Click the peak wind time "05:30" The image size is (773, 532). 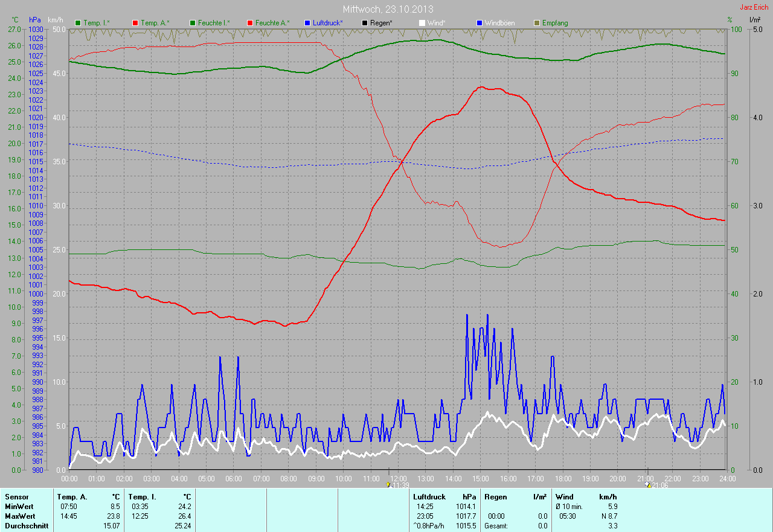tap(568, 516)
